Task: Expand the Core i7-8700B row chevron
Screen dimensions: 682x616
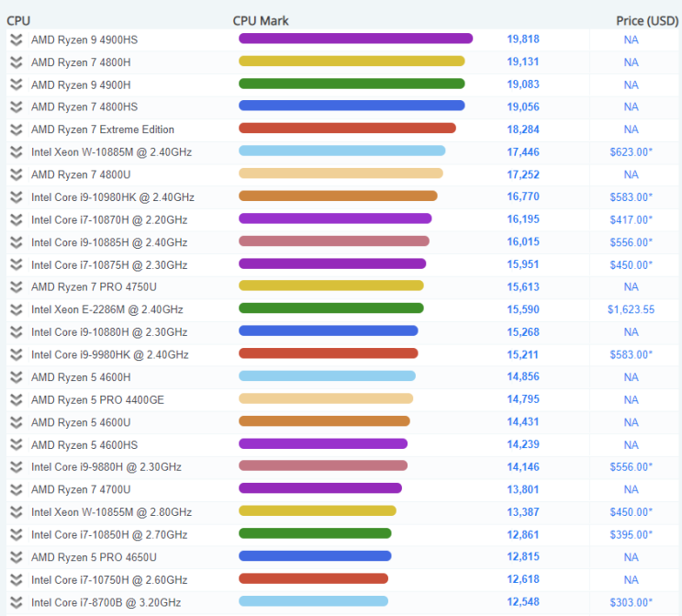Action: pos(17,602)
